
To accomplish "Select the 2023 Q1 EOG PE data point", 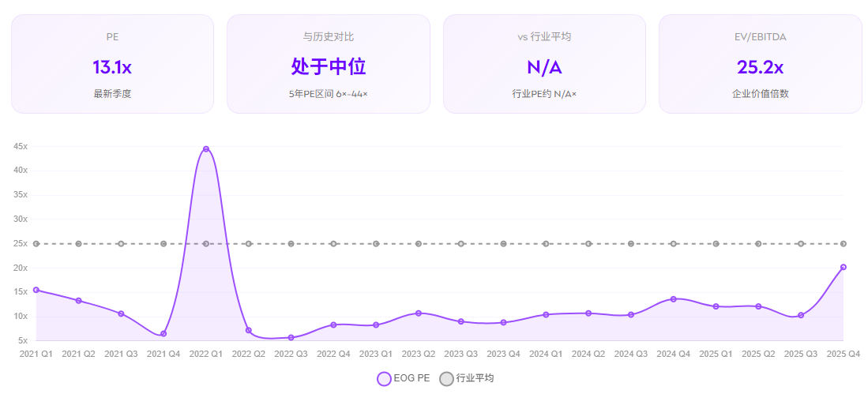I will click(x=376, y=325).
